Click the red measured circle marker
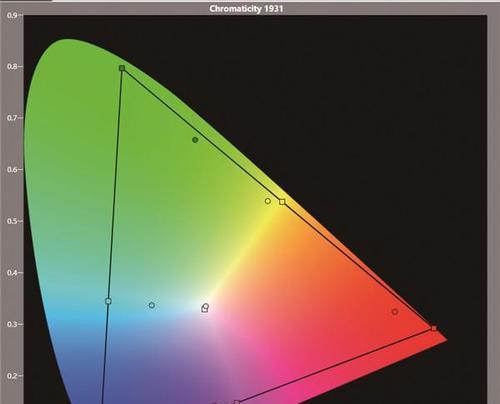The height and width of the screenshot is (404, 500). tap(395, 312)
